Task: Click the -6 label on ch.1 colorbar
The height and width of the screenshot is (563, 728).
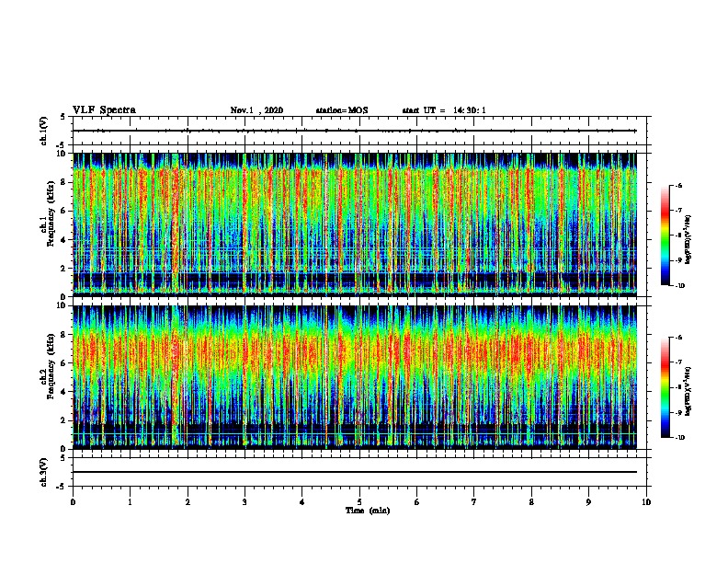Action: (x=678, y=185)
